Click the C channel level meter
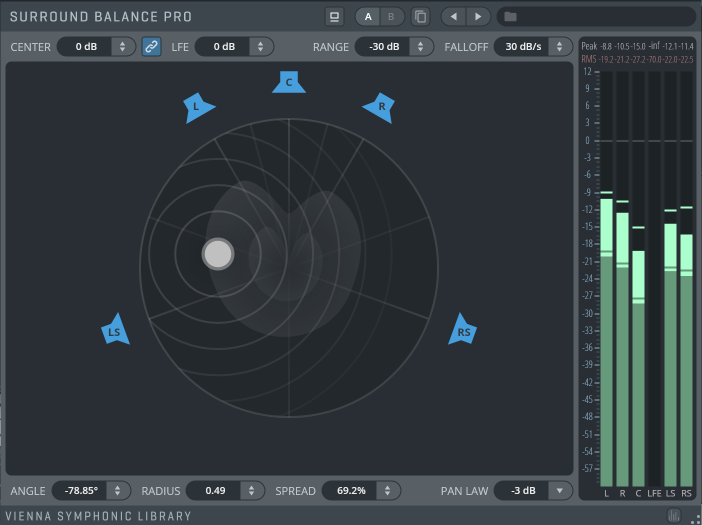Screen dimensions: 702x525 pos(638,279)
